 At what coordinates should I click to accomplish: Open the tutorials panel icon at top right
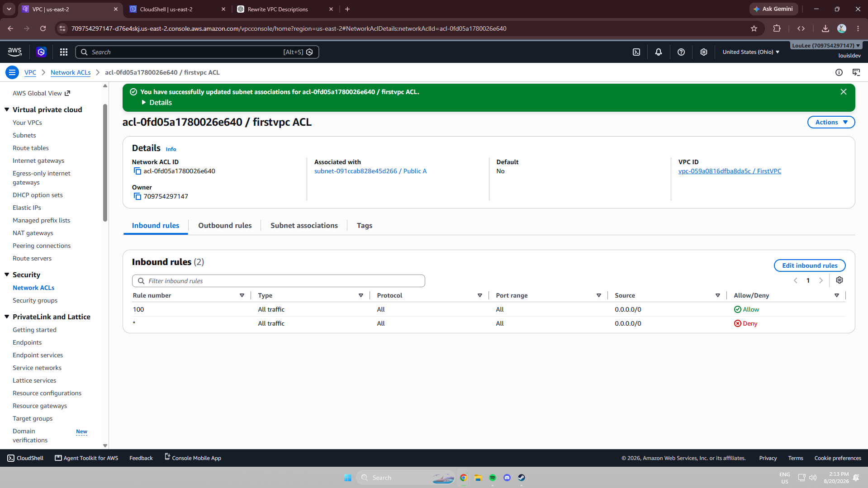(x=856, y=72)
